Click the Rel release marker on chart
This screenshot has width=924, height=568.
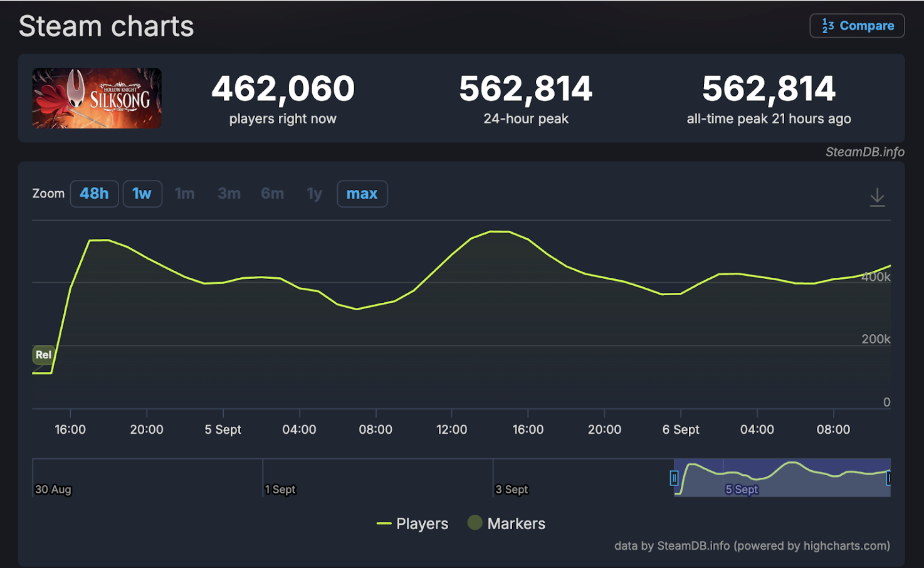pos(43,355)
